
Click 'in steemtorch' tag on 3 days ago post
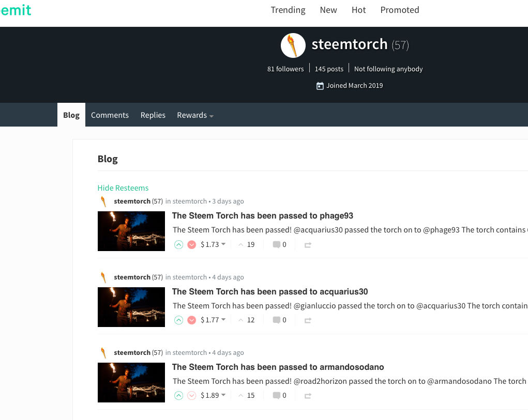point(186,201)
